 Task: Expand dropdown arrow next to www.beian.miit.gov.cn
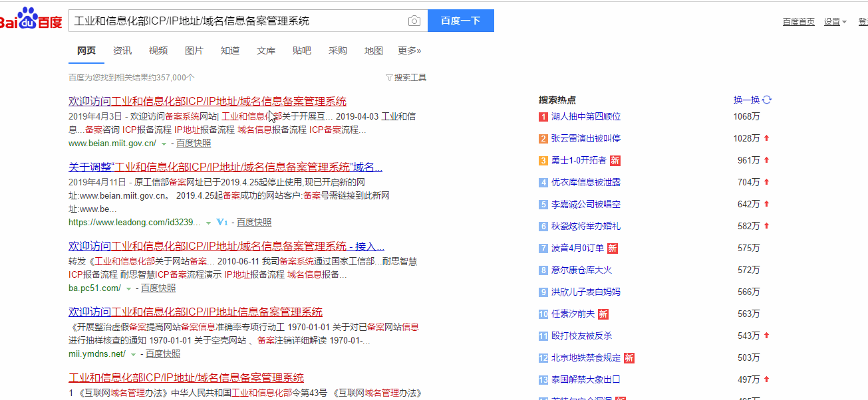pyautogui.click(x=164, y=144)
